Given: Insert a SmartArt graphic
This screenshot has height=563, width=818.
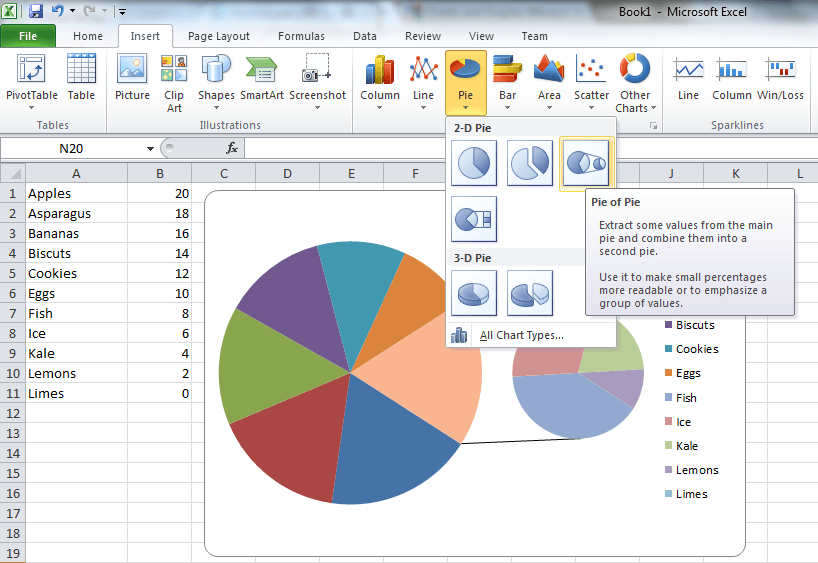Looking at the screenshot, I should coord(262,77).
